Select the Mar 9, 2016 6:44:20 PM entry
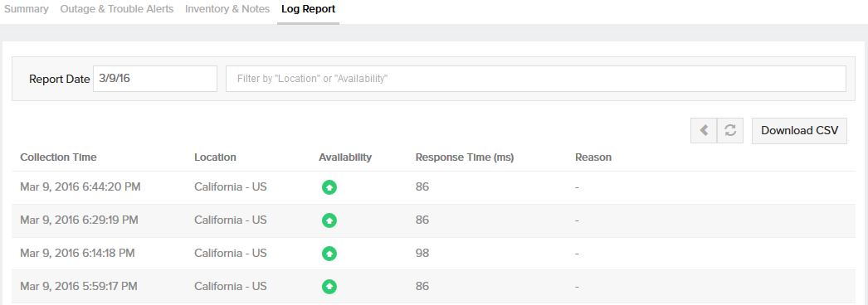Viewport: 868px width, 305px height. [434, 187]
